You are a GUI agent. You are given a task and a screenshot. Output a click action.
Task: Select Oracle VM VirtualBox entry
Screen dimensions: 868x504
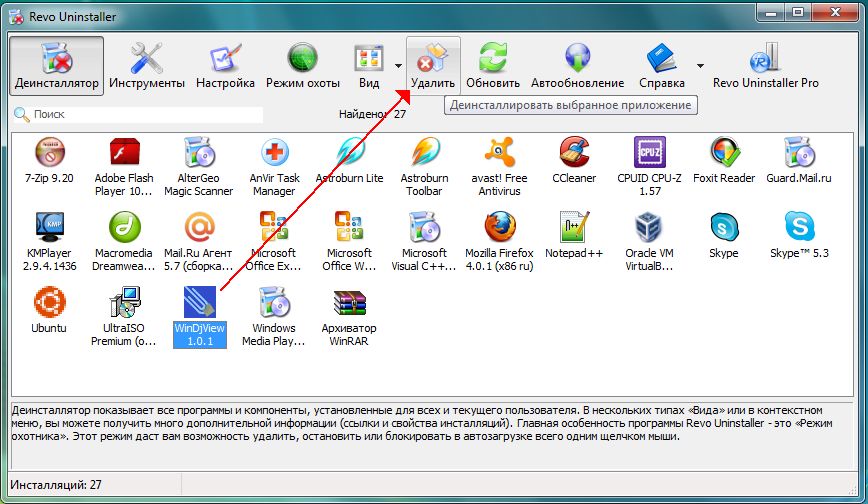click(649, 240)
